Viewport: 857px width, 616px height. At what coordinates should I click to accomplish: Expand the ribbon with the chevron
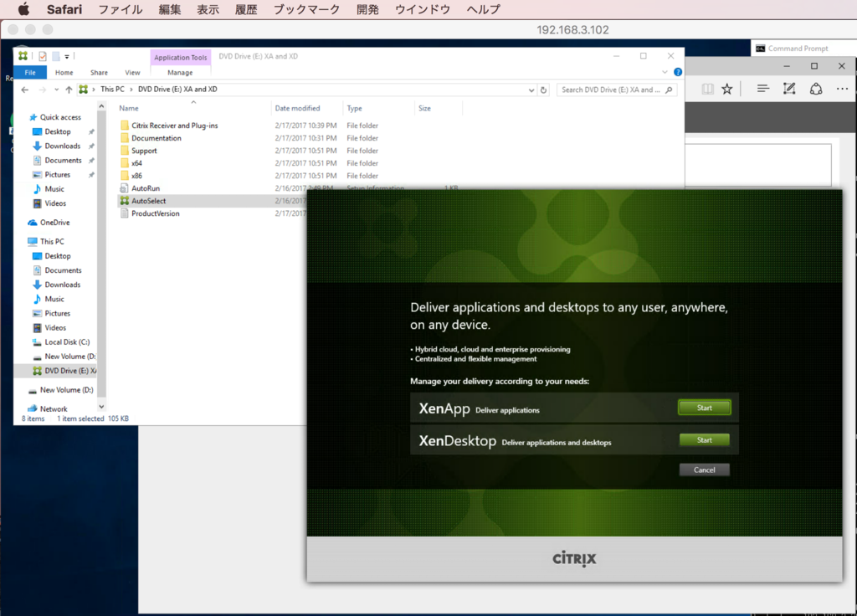[x=665, y=72]
